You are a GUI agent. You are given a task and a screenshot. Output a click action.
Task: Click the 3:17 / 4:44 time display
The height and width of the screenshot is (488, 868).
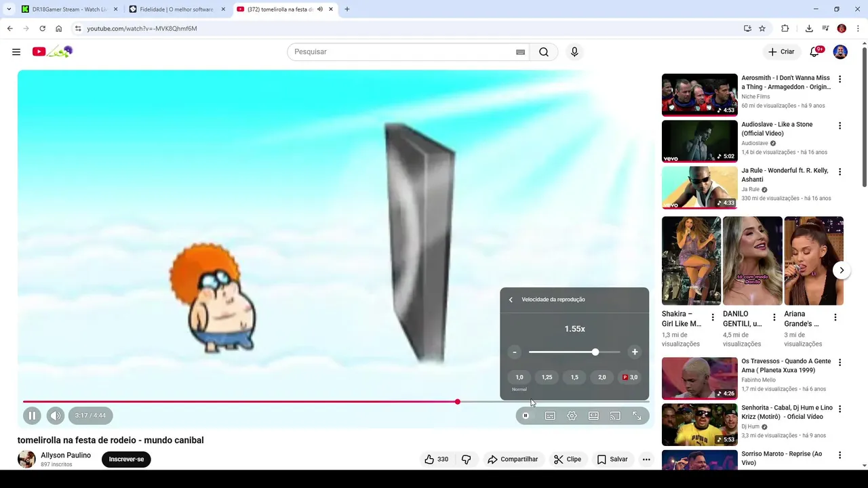[90, 415]
